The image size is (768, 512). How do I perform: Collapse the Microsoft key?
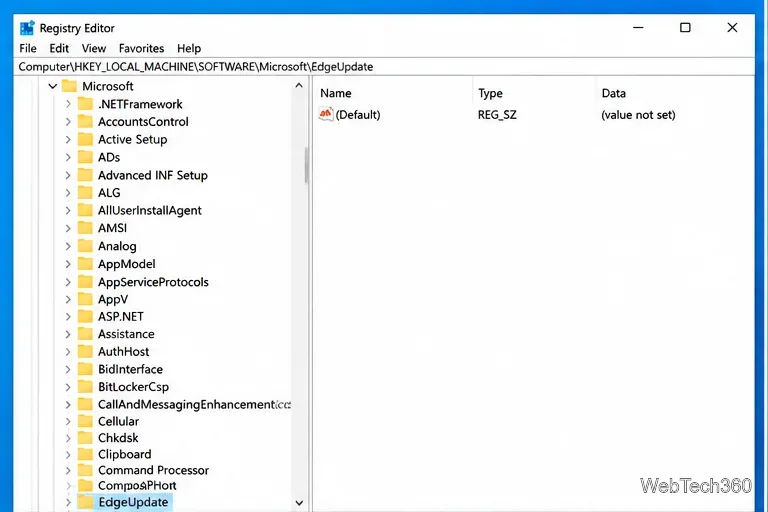[x=53, y=86]
